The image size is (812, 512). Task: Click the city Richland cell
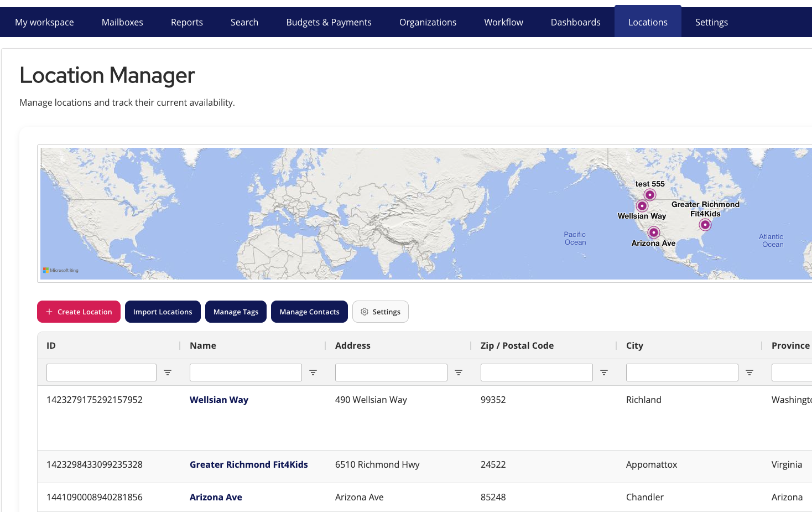pyautogui.click(x=644, y=400)
